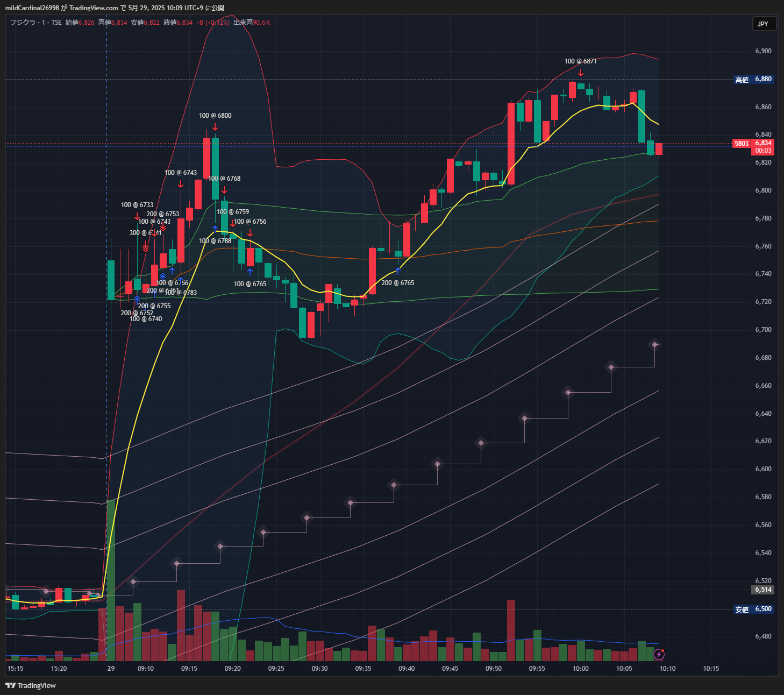Click the "100 @ 6740" trade label

(x=146, y=319)
